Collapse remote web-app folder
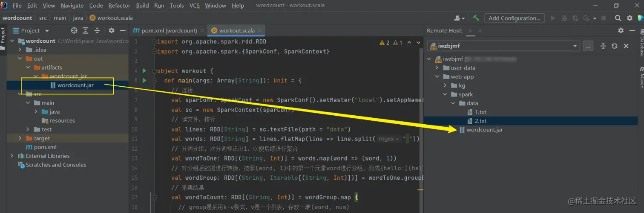The width and height of the screenshot is (644, 213). (437, 77)
